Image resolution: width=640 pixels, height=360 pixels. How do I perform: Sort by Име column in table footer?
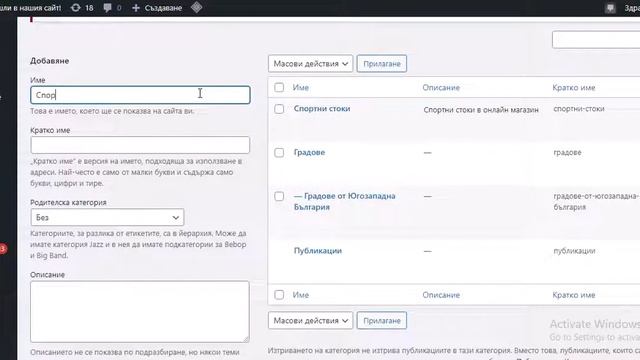(300, 295)
